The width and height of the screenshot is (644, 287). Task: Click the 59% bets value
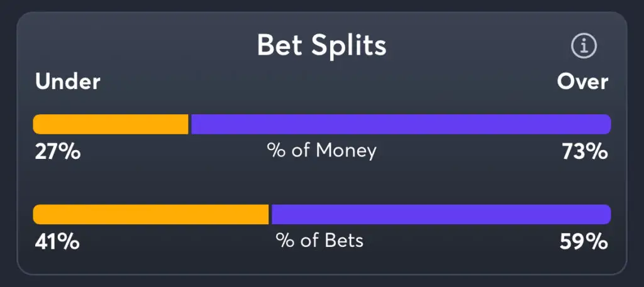[584, 241]
